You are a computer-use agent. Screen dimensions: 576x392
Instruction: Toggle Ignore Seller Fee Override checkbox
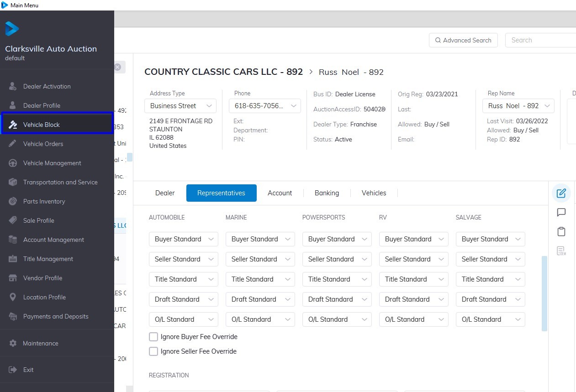(x=153, y=351)
